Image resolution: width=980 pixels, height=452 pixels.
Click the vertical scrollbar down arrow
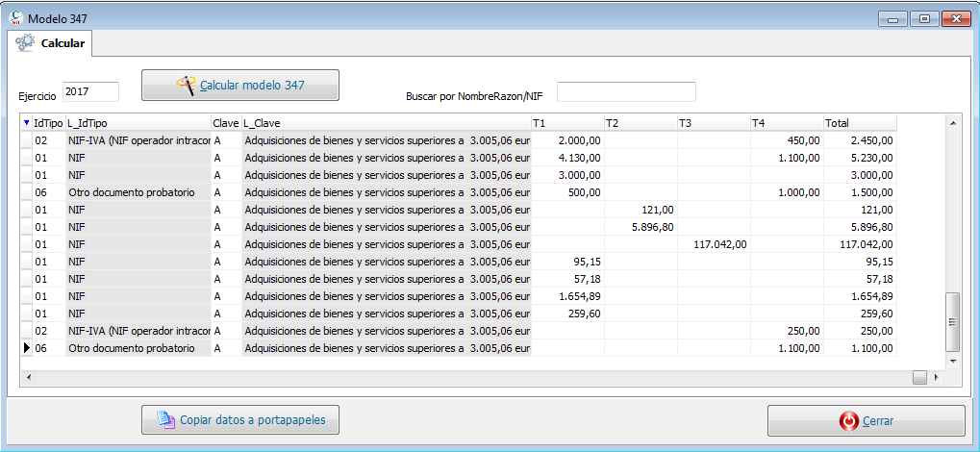click(953, 361)
